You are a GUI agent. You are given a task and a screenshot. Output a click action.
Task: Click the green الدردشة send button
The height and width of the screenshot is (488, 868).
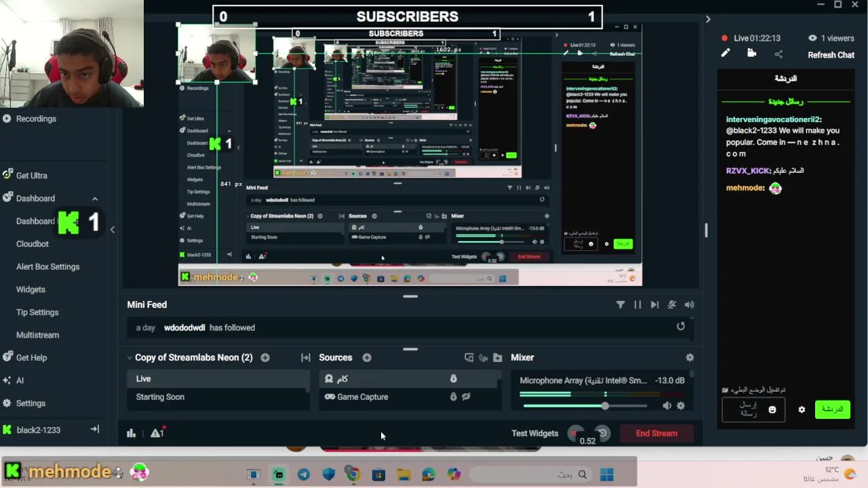(832, 409)
